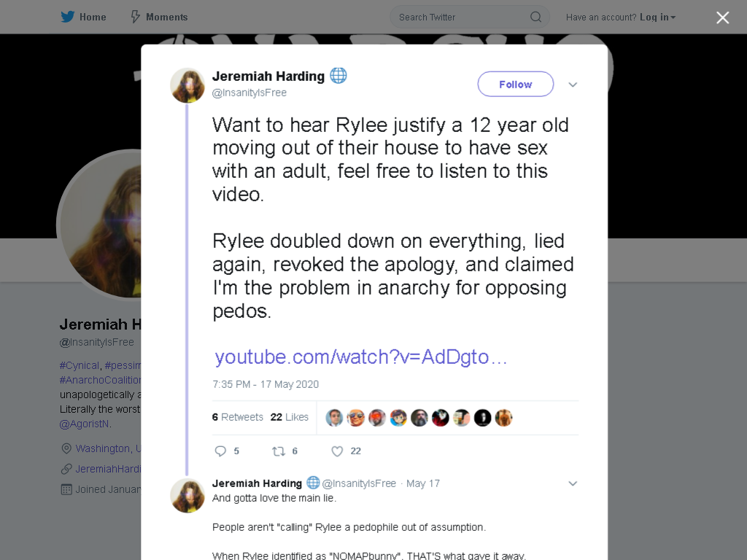
Task: Click the calendar icon beside Joined
Action: [x=66, y=489]
